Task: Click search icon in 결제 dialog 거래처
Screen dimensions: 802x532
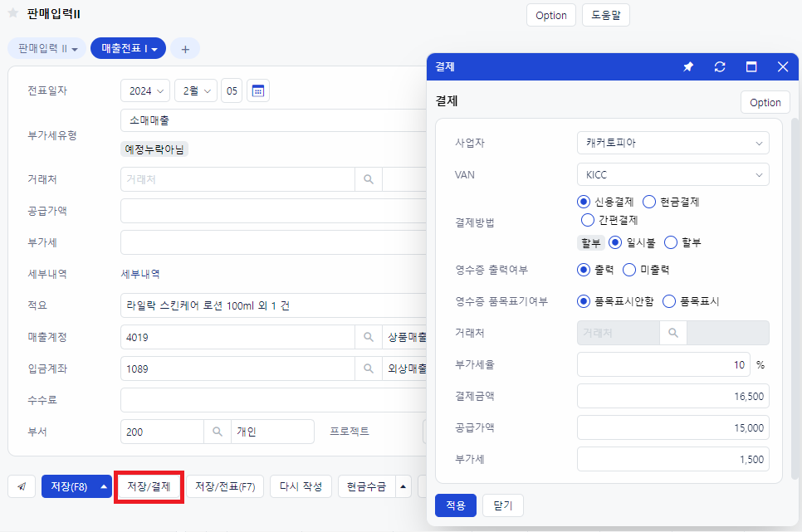Action: (x=673, y=333)
